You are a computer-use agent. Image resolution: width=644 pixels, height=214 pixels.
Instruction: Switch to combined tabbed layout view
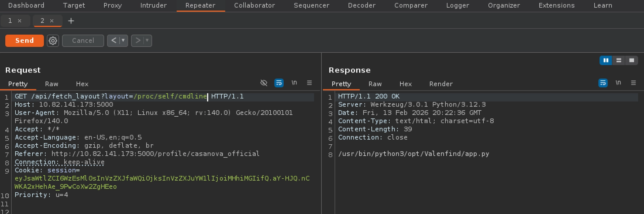tap(631, 60)
